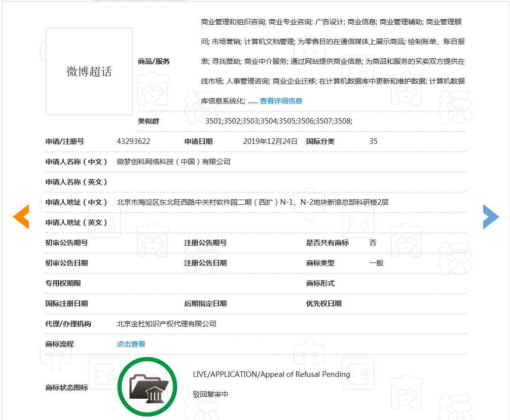The width and height of the screenshot is (510, 420).
Task: Click 否 under 是否共有商标
Action: click(x=373, y=243)
